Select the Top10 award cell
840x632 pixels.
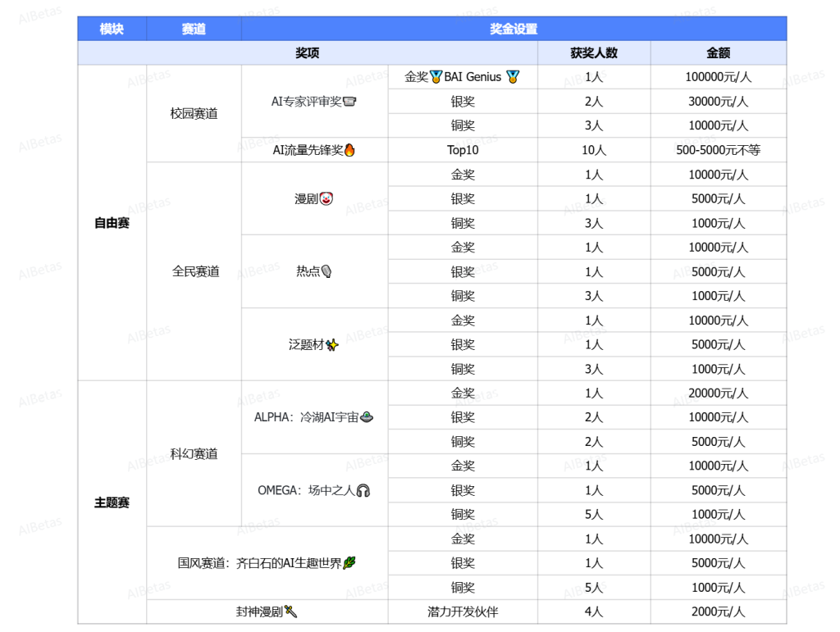(463, 151)
